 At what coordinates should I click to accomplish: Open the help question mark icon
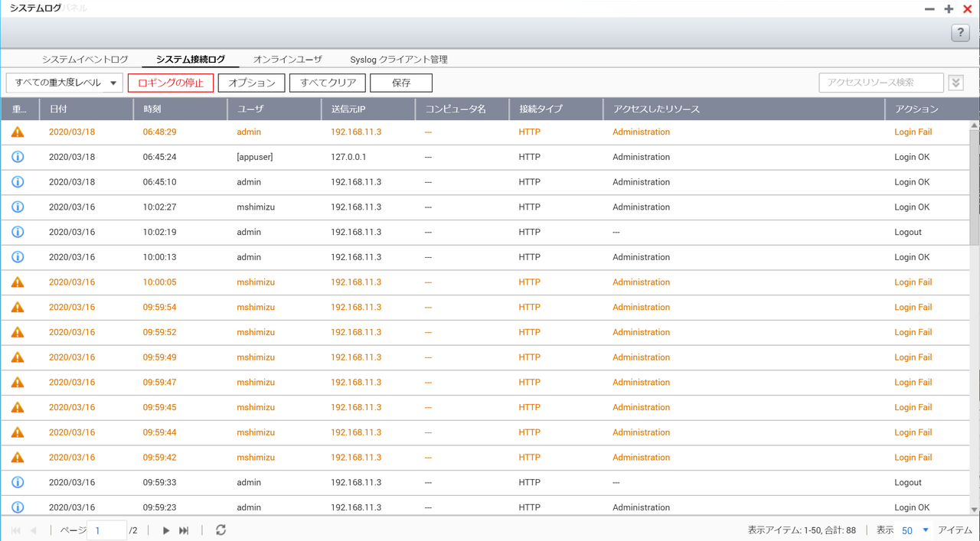click(x=960, y=33)
